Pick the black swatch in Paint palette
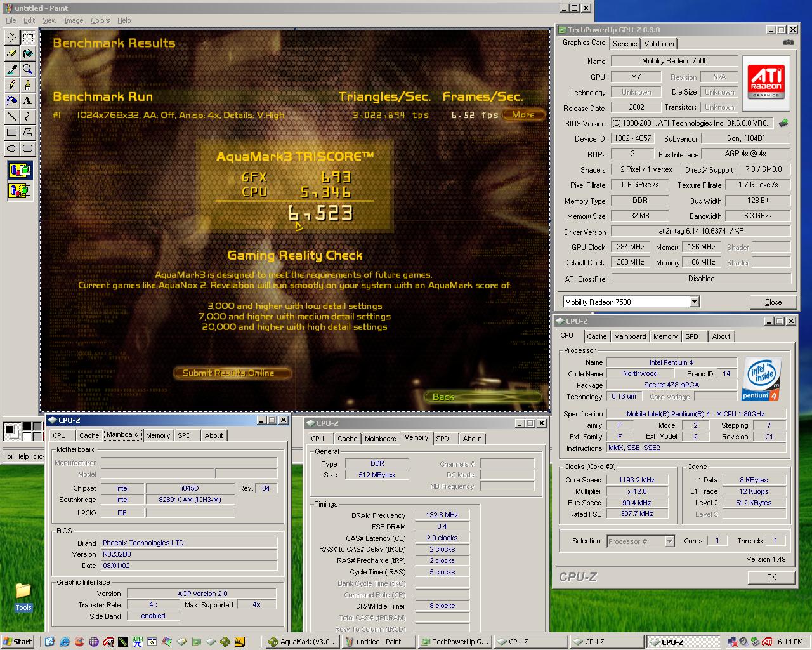This screenshot has height=650, width=812. pyautogui.click(x=27, y=426)
